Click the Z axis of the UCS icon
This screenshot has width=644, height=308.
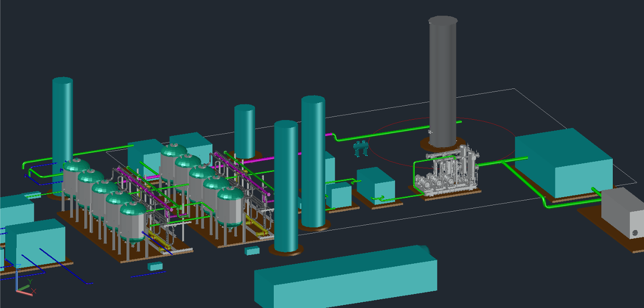tap(17, 280)
